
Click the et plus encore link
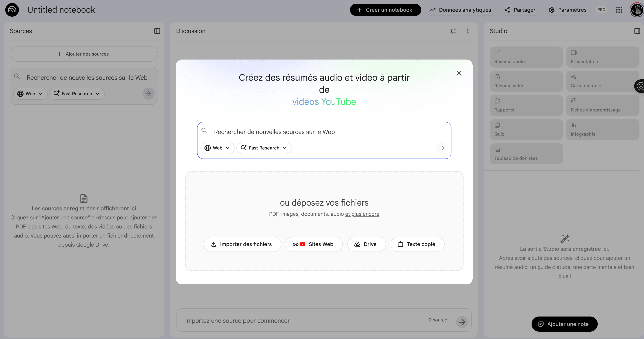click(x=362, y=214)
